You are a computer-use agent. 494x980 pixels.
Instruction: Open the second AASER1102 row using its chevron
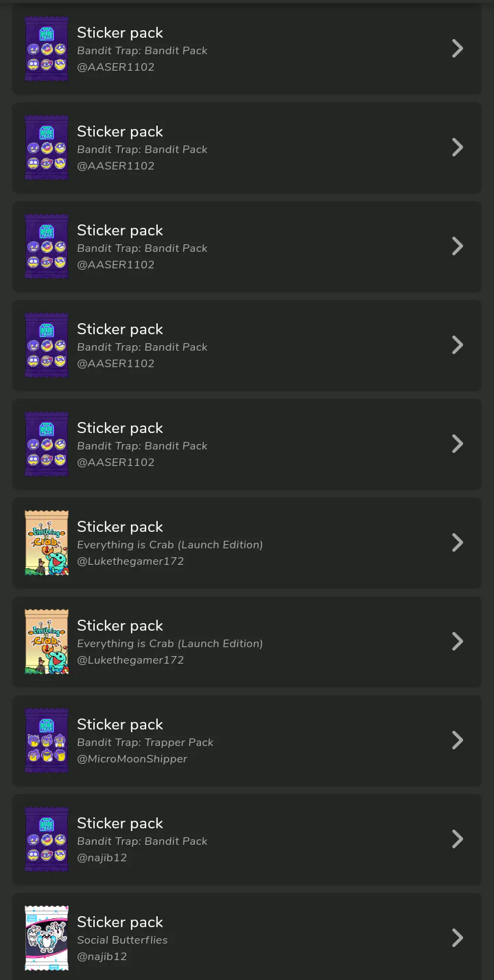pyautogui.click(x=458, y=147)
